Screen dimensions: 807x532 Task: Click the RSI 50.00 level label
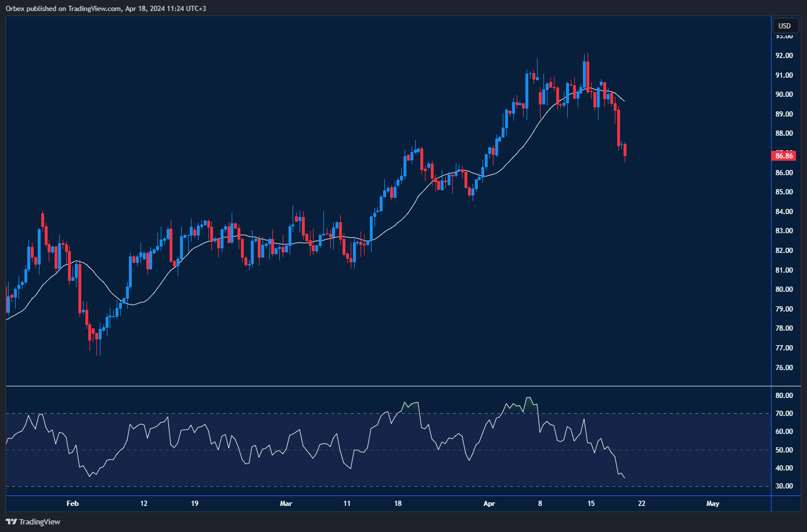[784, 450]
